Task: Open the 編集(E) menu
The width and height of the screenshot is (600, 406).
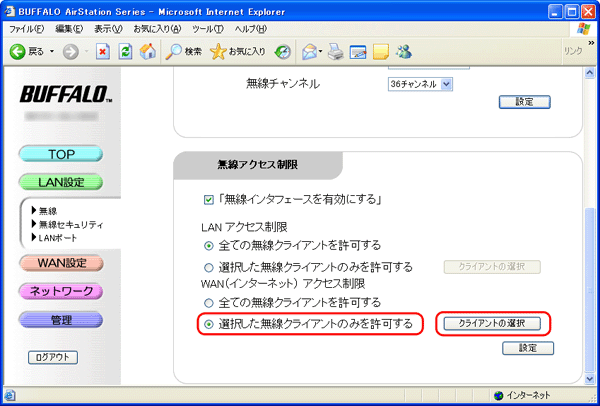Action: coord(69,29)
